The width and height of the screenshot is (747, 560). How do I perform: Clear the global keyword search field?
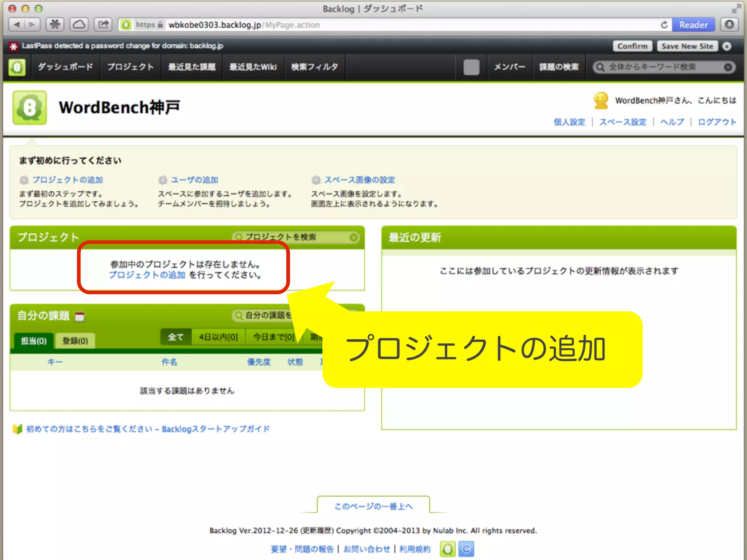click(728, 67)
